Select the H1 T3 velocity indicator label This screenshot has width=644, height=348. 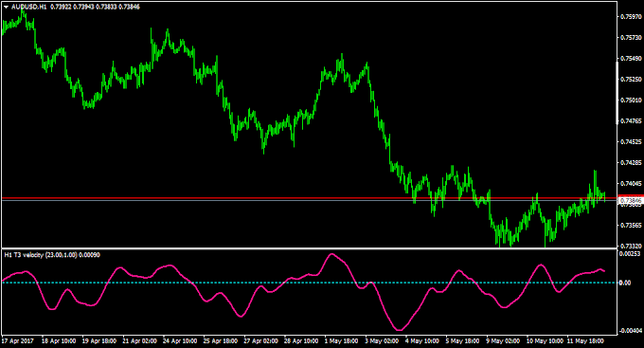pos(52,255)
